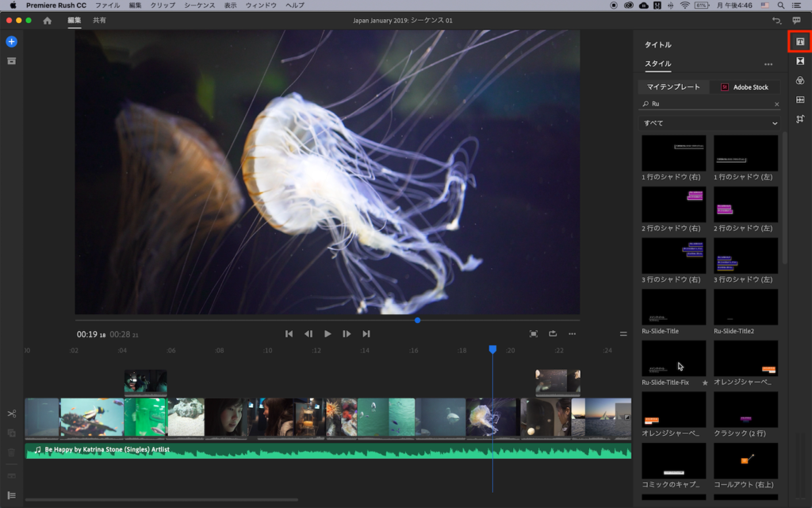Choose the Ru-Slide-Title-Fix template thumbnail

pos(673,359)
